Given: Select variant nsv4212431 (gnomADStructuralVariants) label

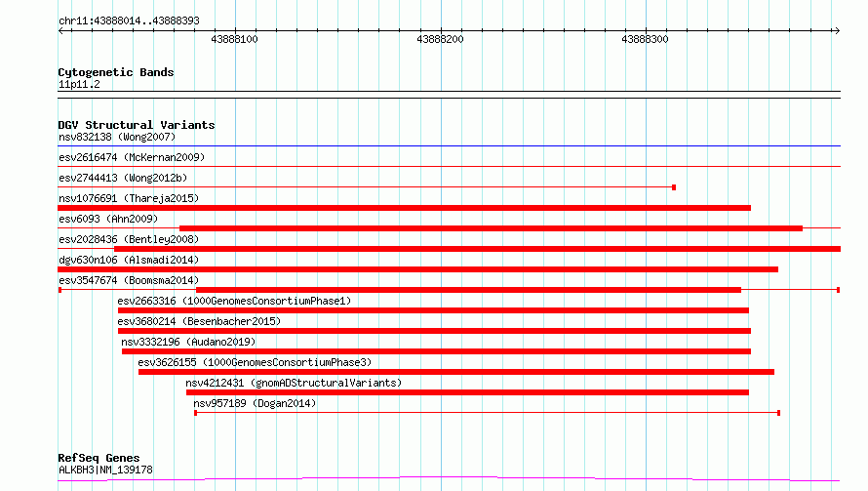Looking at the screenshot, I should click(x=294, y=383).
